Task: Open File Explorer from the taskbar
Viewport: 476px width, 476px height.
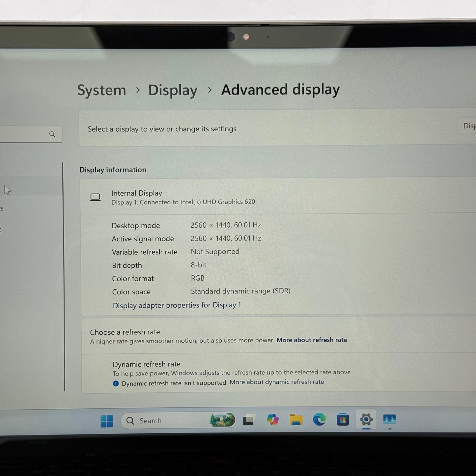Action: tap(296, 420)
